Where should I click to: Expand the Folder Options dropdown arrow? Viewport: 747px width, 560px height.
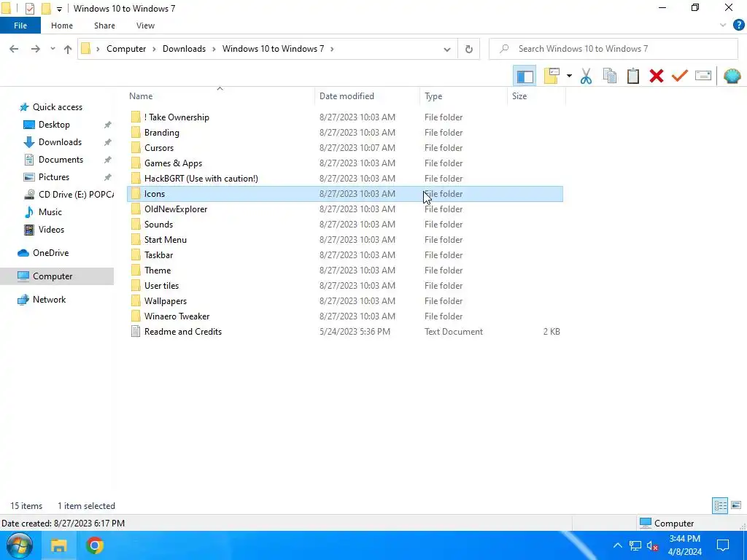click(569, 76)
